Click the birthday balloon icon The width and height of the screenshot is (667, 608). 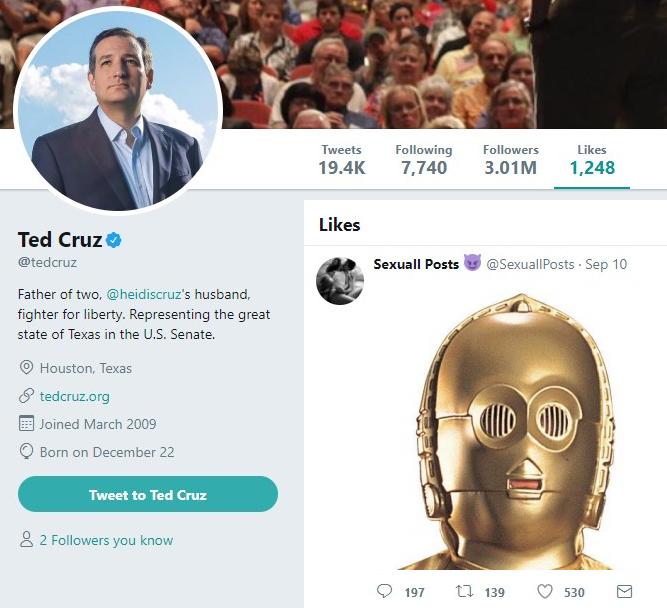[27, 452]
